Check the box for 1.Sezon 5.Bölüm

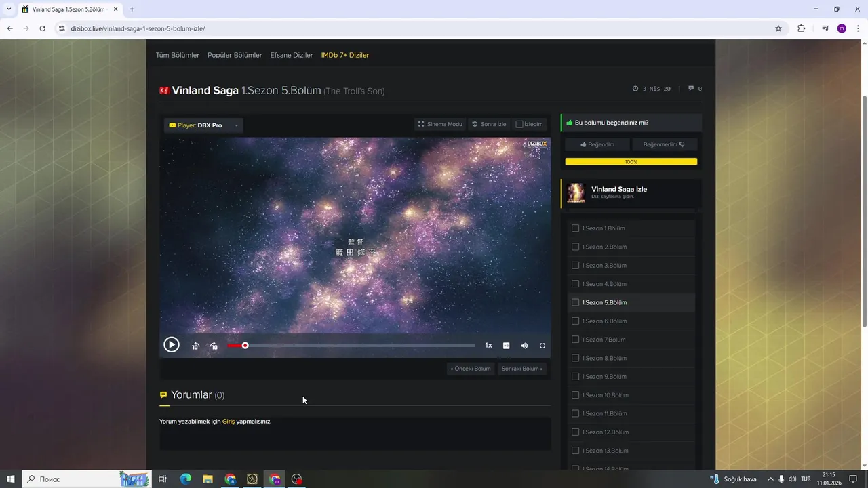pyautogui.click(x=576, y=302)
